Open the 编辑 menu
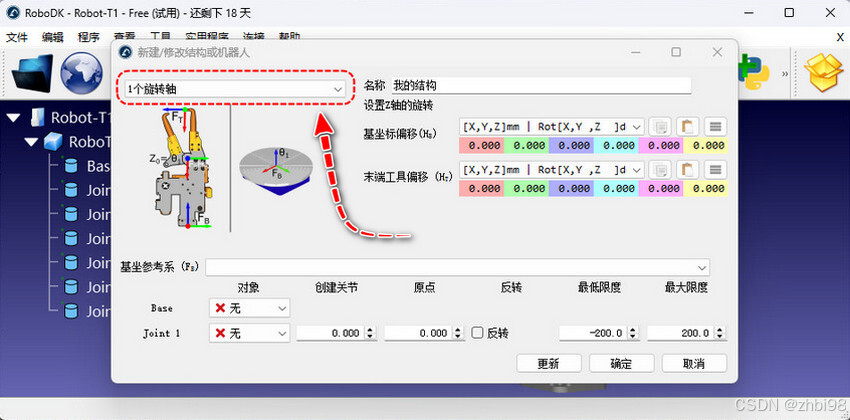Viewport: 850px width, 420px height. pyautogui.click(x=53, y=37)
